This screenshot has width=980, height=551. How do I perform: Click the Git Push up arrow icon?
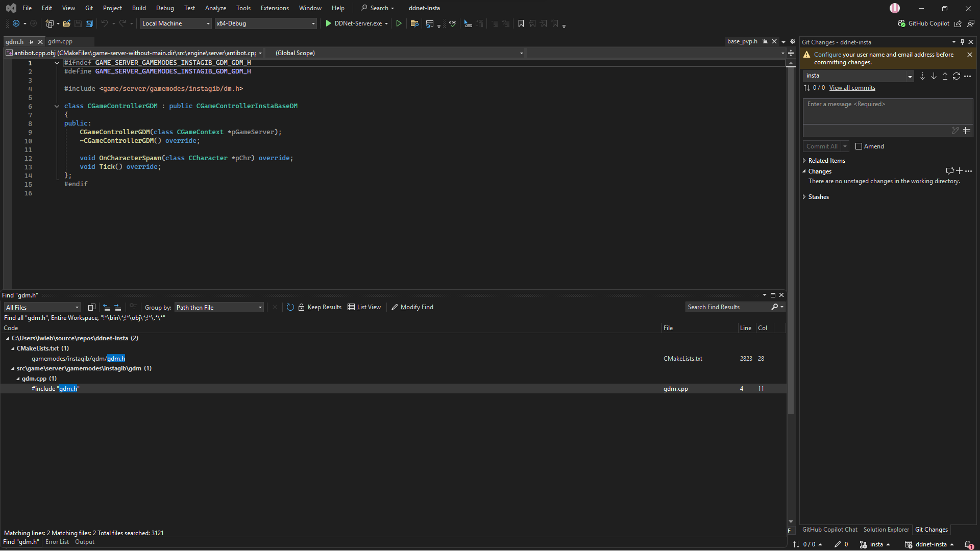(x=945, y=76)
